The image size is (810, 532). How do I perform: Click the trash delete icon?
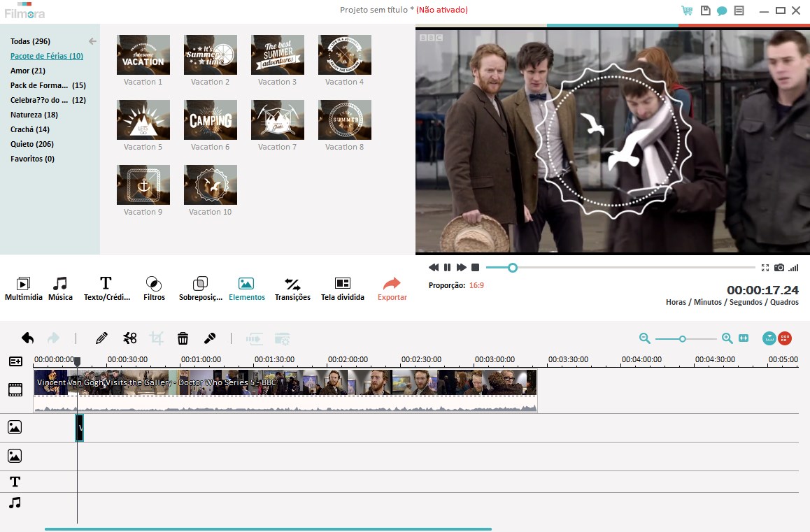[183, 338]
